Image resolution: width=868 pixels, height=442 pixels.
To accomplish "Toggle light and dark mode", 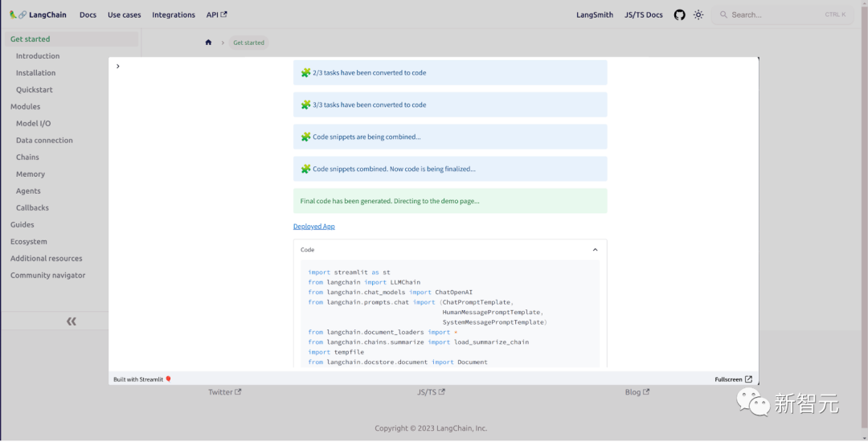I will (x=698, y=15).
